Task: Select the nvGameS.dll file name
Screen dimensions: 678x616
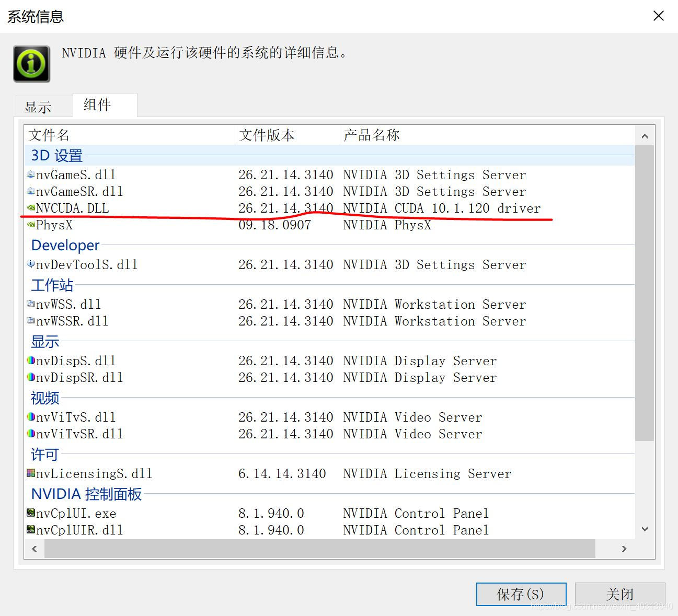Action: pos(76,175)
